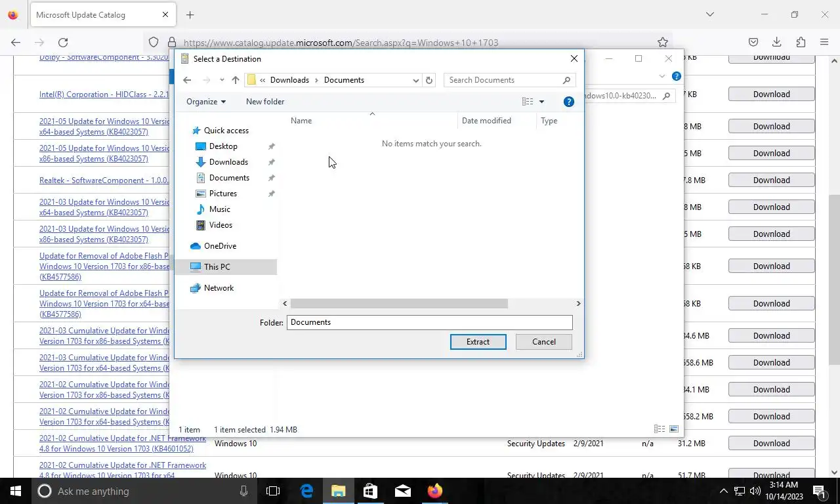Select Documents in navigation pane
840x504 pixels.
pos(229,178)
